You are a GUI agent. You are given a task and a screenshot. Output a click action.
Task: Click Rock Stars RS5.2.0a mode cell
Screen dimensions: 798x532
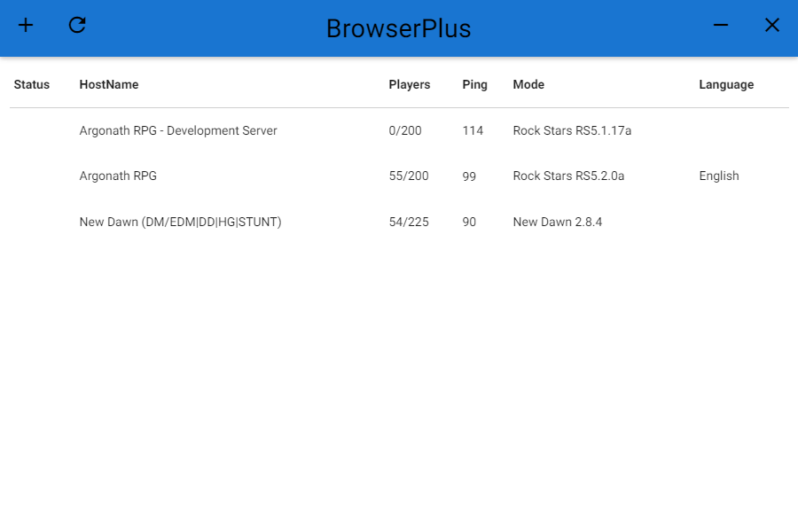[568, 176]
